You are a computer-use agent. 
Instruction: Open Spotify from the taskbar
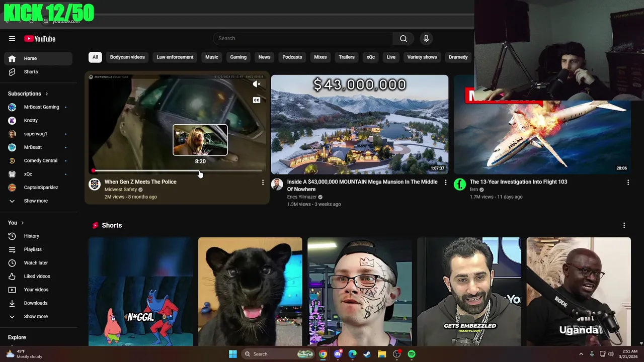[x=412, y=354]
